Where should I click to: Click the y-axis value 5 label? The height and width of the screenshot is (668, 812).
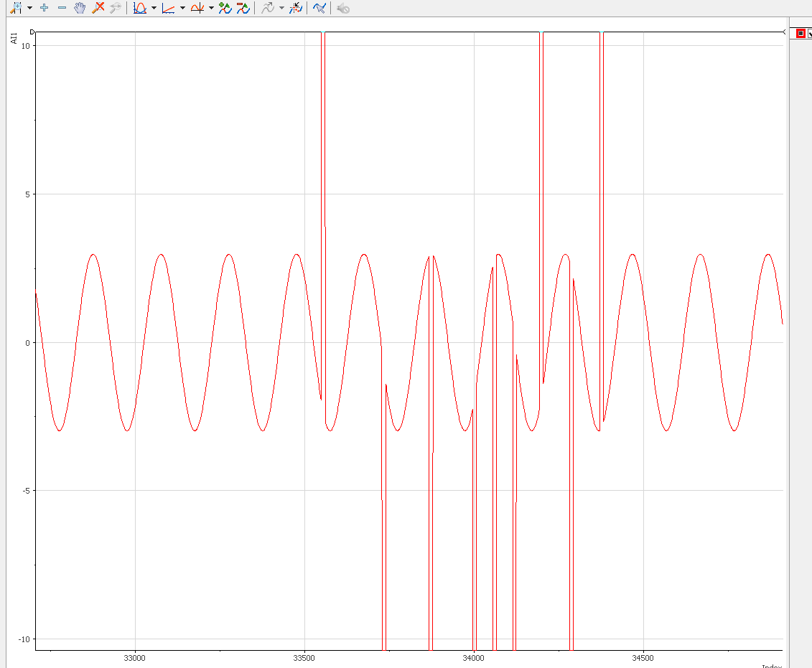coord(28,194)
